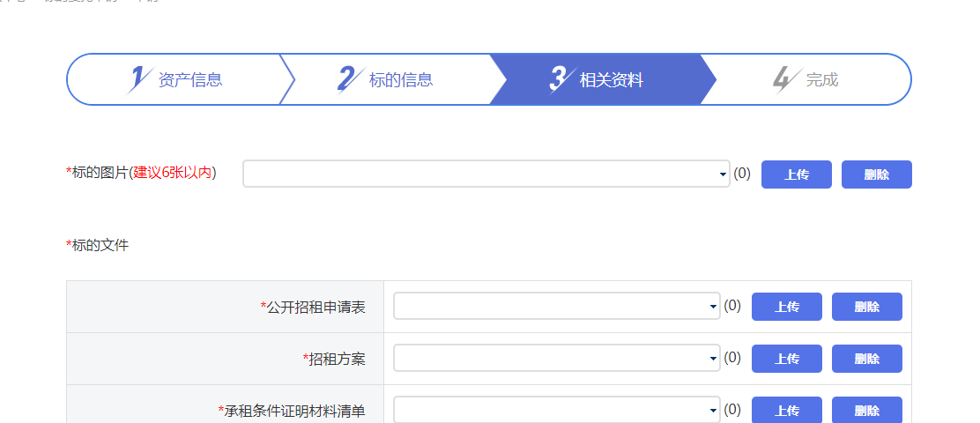Click the step 3 number icon
This screenshot has width=980, height=423.
click(x=559, y=79)
